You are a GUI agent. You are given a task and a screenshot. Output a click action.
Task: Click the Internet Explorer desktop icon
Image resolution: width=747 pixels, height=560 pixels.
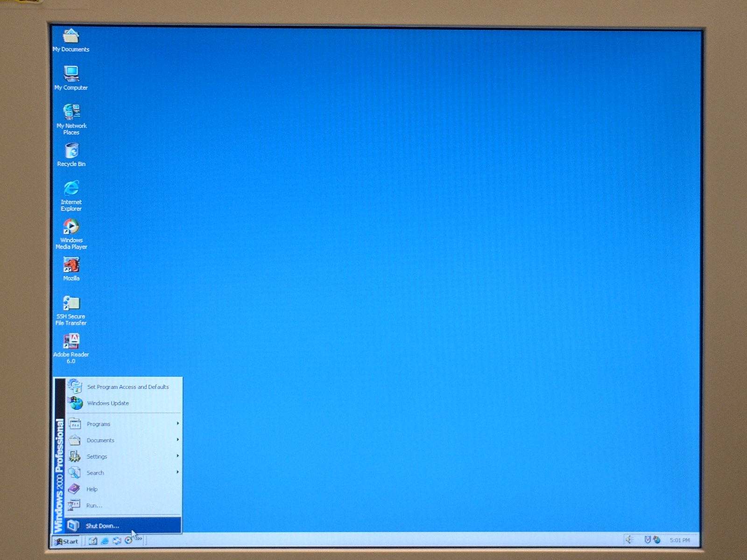(x=71, y=189)
